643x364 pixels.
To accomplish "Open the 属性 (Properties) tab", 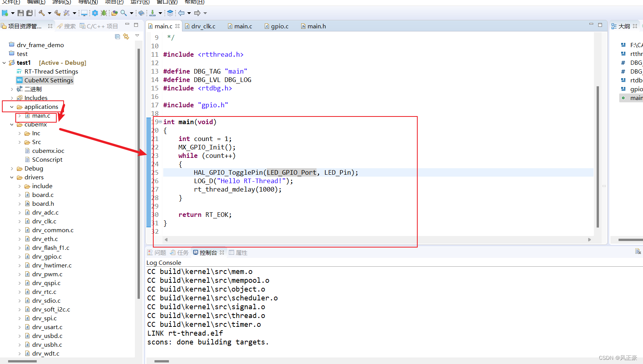I will [x=238, y=253].
